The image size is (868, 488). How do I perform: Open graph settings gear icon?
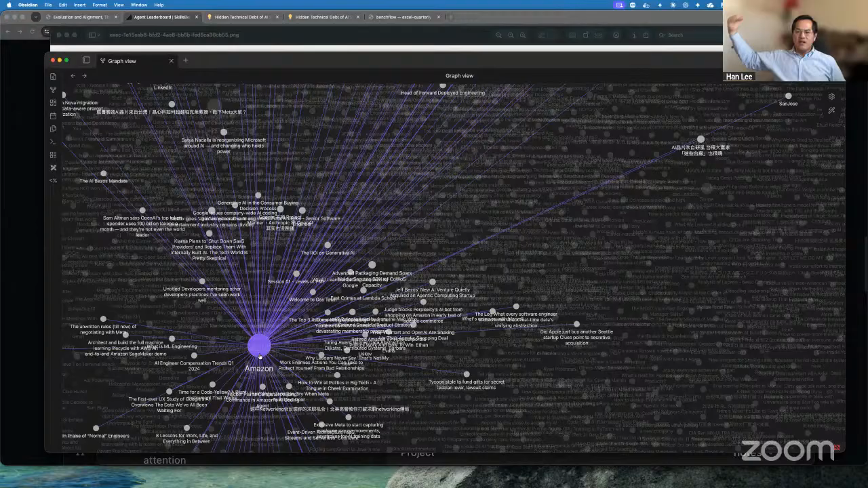point(831,96)
